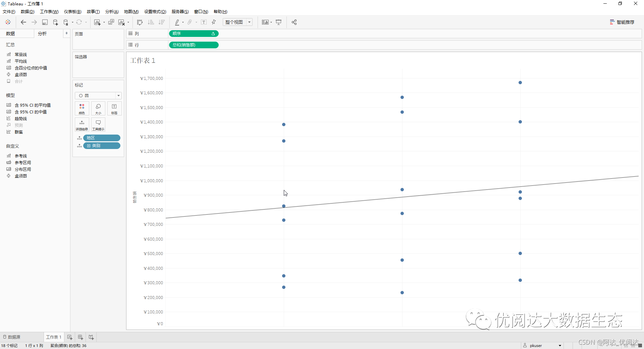The height and width of the screenshot is (349, 644).
Task: Click the Tableau start page logo icon
Action: pyautogui.click(x=8, y=22)
